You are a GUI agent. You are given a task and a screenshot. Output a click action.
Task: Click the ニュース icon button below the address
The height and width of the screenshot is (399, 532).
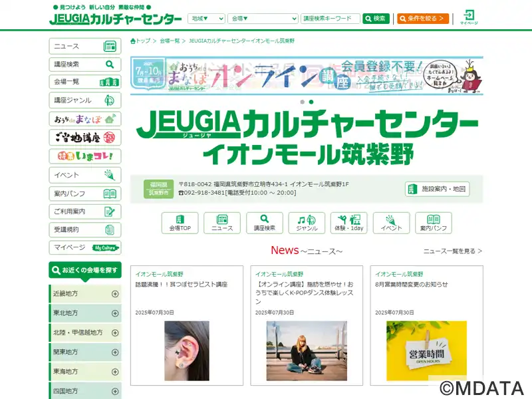pos(222,223)
